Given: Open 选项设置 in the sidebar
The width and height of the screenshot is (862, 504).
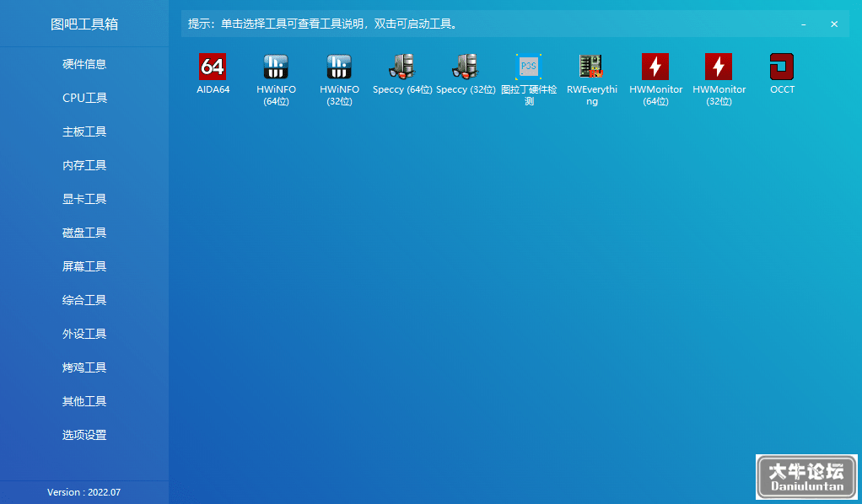Looking at the screenshot, I should tap(84, 435).
